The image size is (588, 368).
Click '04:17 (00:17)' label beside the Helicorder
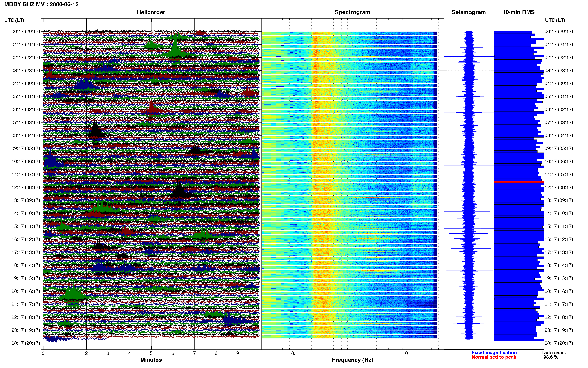click(x=26, y=83)
